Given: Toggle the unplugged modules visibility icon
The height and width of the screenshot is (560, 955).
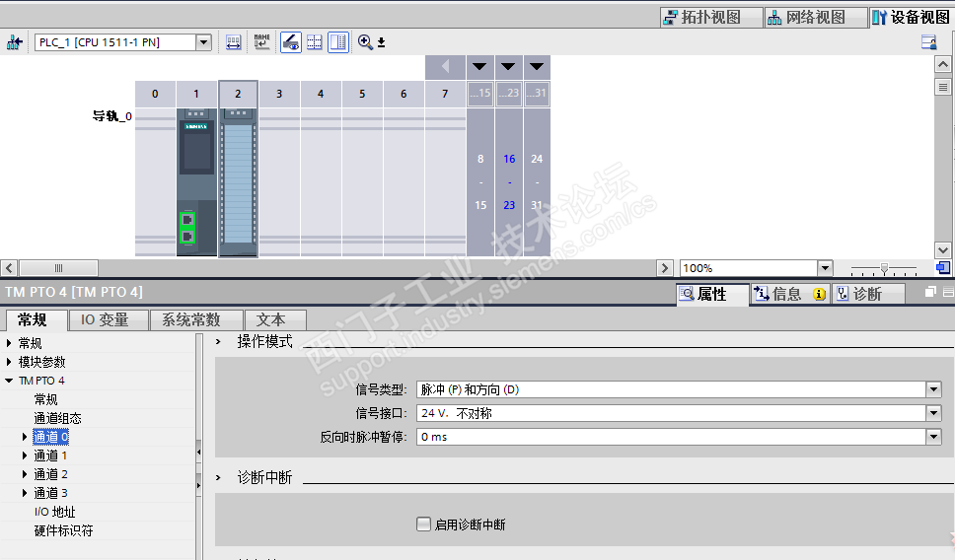Looking at the screenshot, I should coord(291,42).
